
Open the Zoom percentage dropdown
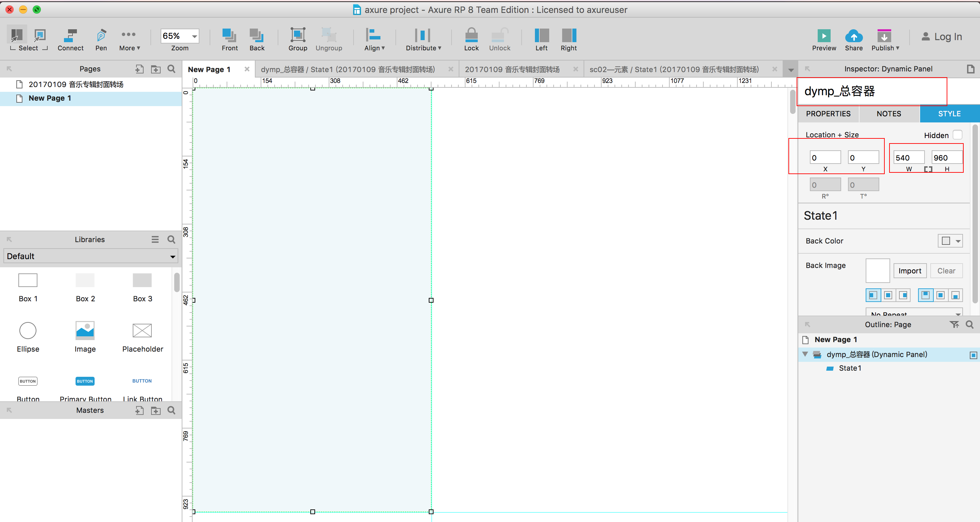coord(194,36)
